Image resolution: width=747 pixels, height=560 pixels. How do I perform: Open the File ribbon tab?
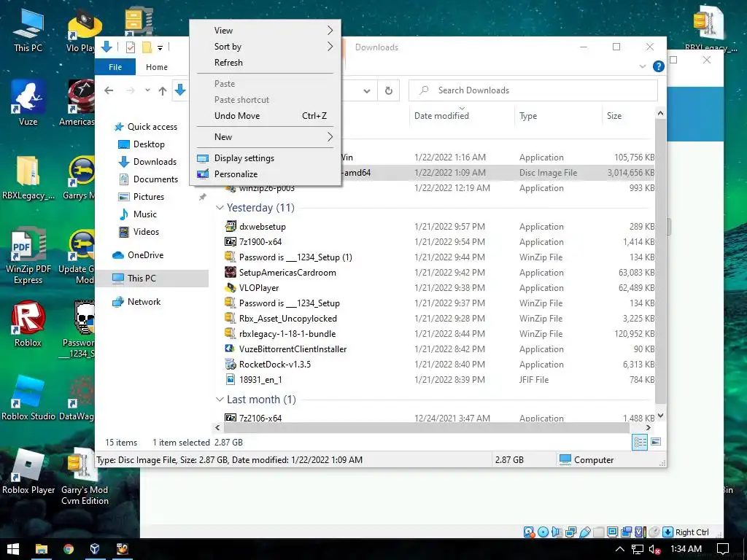coord(115,67)
